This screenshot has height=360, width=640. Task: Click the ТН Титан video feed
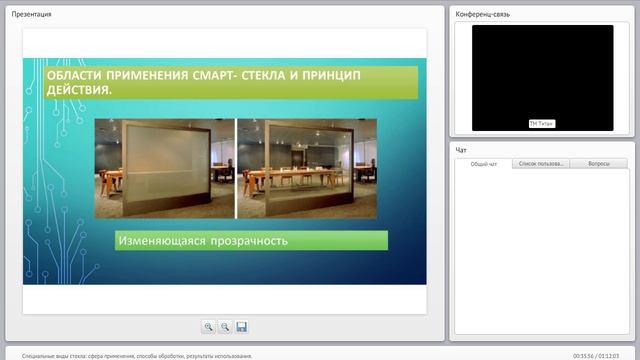[542, 78]
